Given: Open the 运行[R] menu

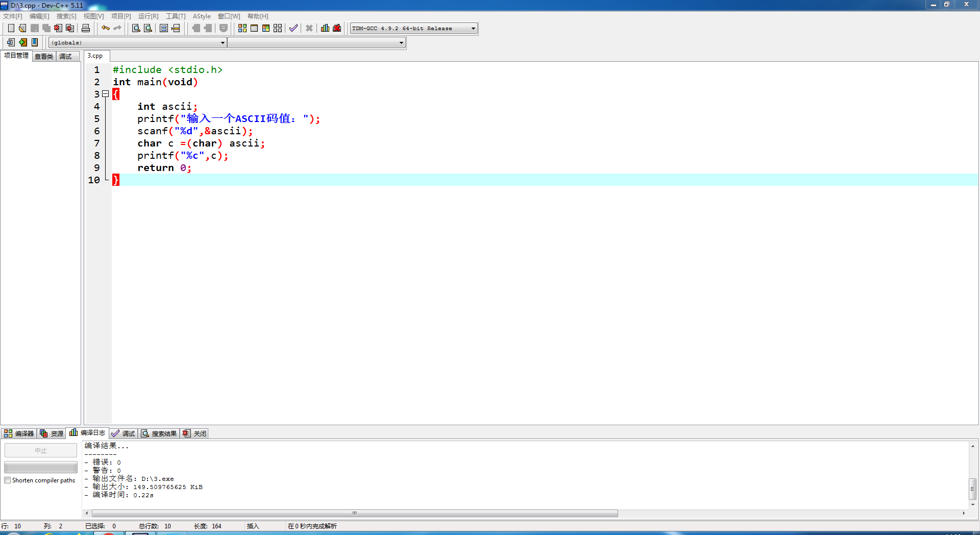Looking at the screenshot, I should tap(148, 16).
